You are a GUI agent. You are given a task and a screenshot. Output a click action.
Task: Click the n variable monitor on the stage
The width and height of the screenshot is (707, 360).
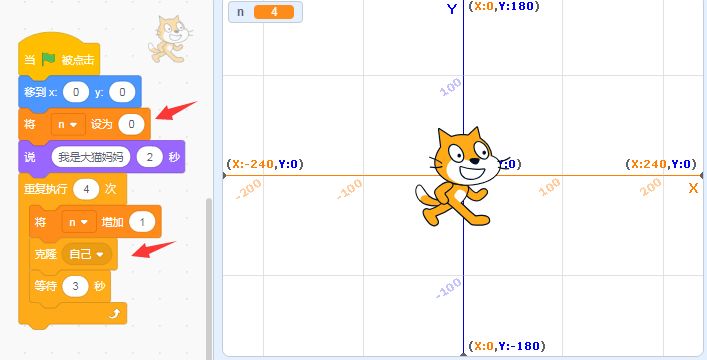(x=265, y=12)
